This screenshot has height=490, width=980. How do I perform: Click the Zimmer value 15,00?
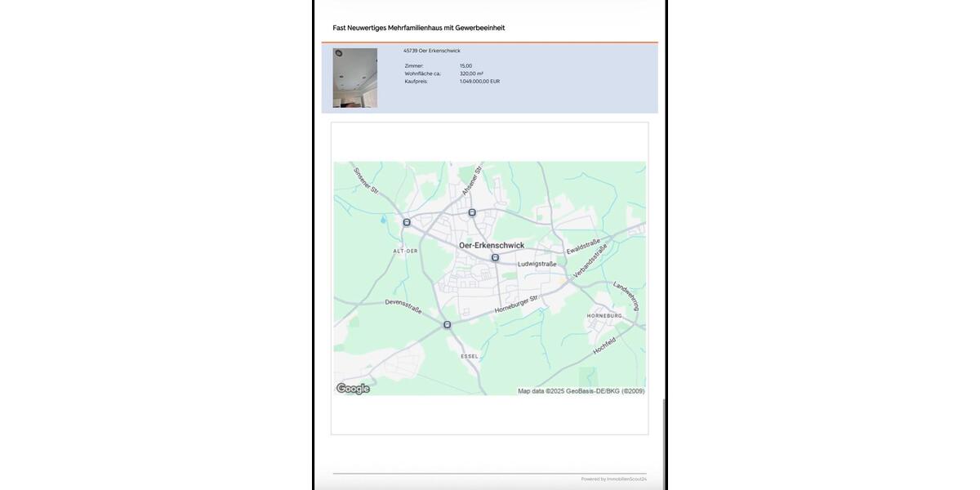[465, 66]
